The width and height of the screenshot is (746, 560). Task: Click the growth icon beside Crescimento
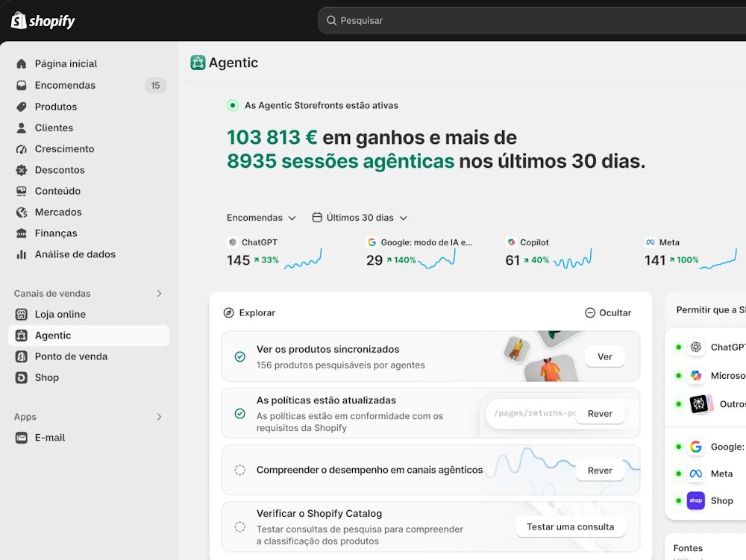point(22,149)
